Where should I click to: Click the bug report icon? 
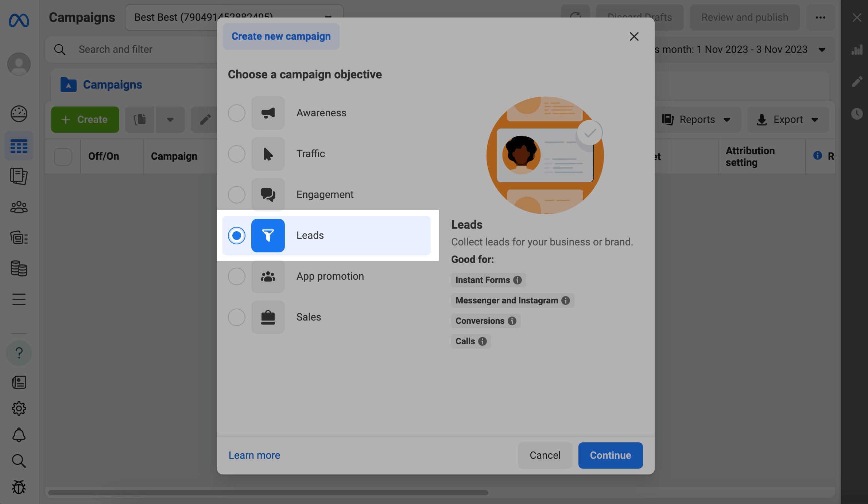(x=19, y=487)
